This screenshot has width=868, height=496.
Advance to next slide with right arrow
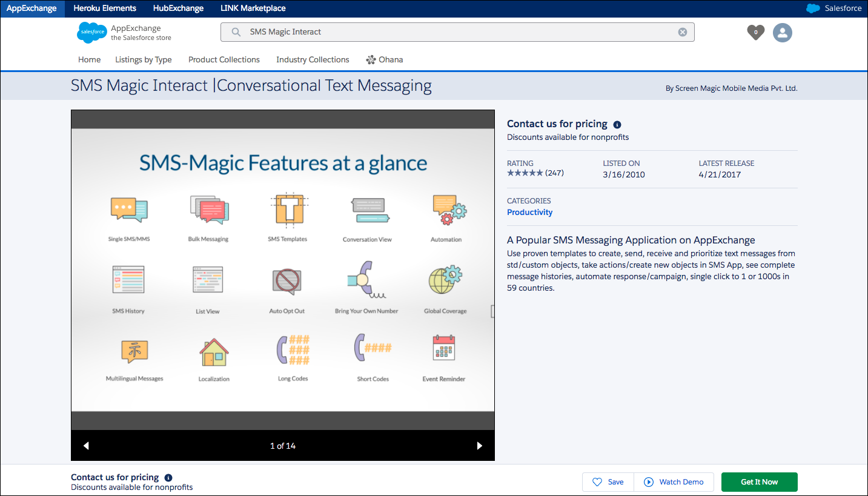pyautogui.click(x=480, y=446)
